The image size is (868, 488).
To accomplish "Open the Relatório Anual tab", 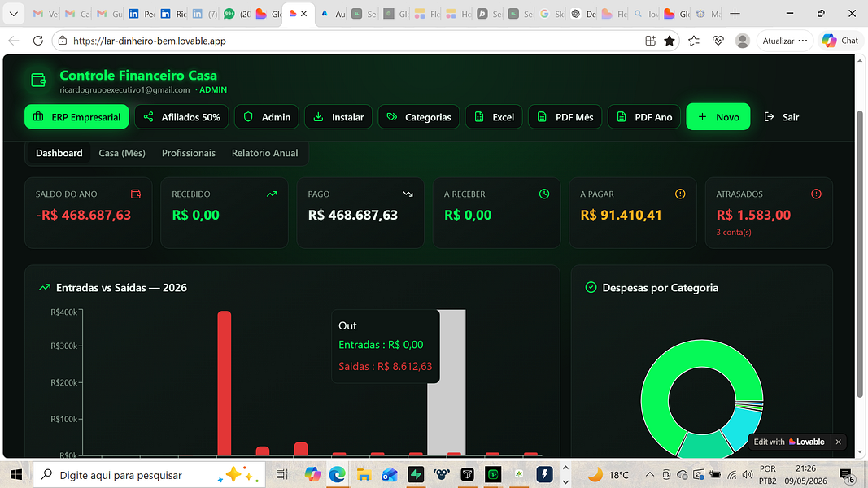I will 264,153.
